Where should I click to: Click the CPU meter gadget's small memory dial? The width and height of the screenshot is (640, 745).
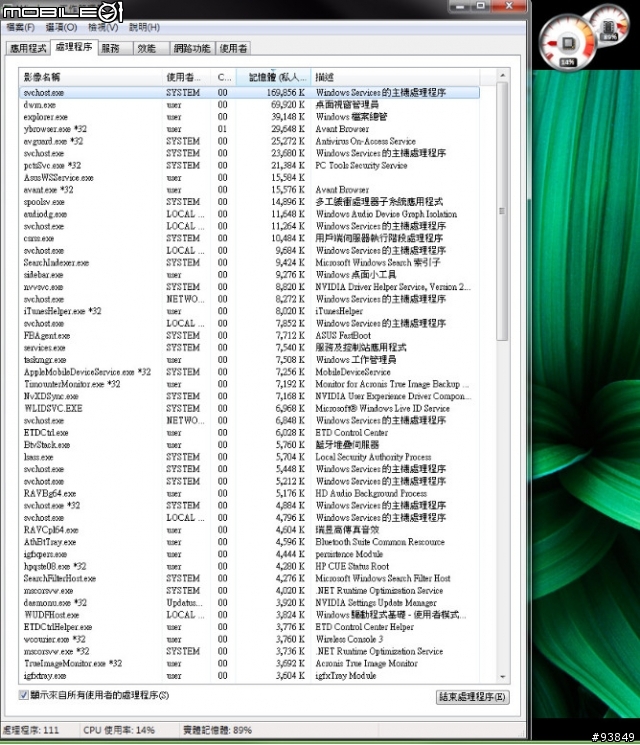click(610, 26)
